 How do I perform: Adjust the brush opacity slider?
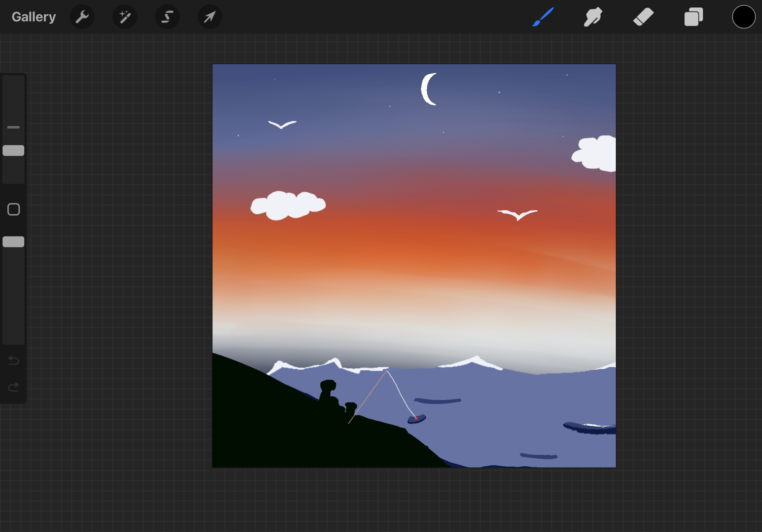click(13, 241)
